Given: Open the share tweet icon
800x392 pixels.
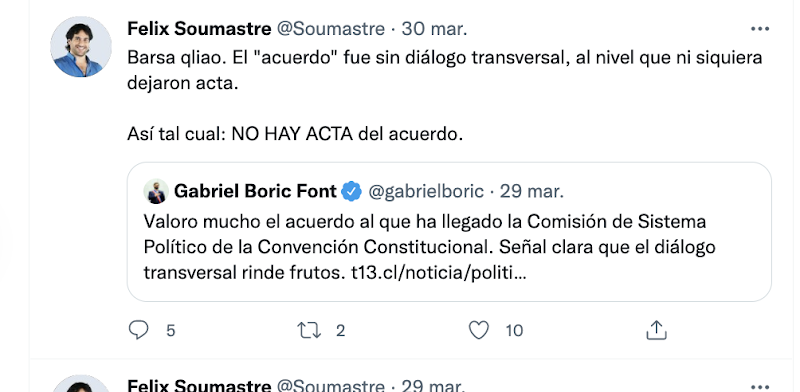Looking at the screenshot, I should coord(657,330).
